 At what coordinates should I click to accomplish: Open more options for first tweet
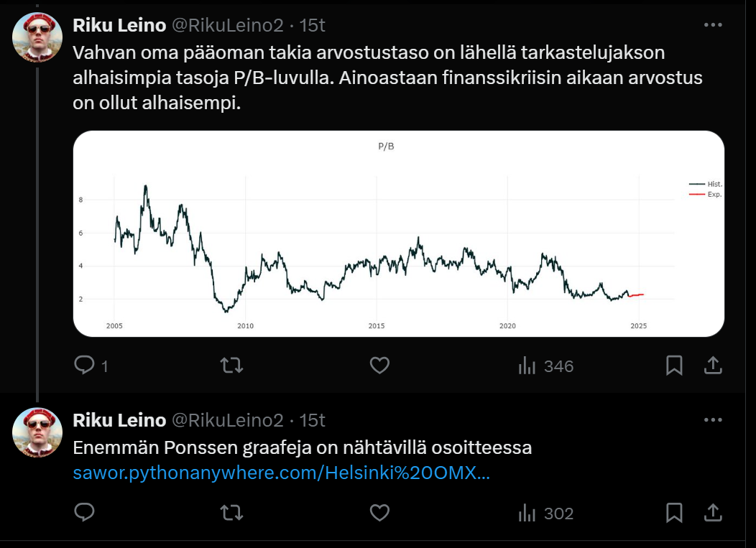(713, 24)
